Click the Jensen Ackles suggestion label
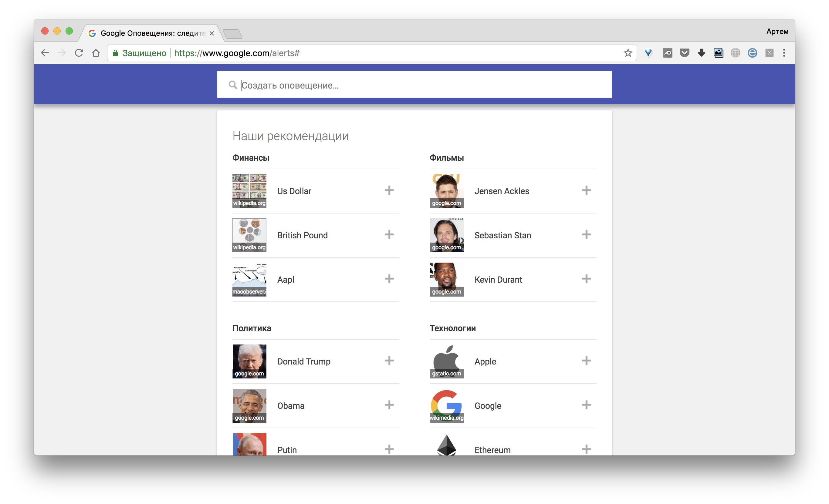 click(x=502, y=191)
